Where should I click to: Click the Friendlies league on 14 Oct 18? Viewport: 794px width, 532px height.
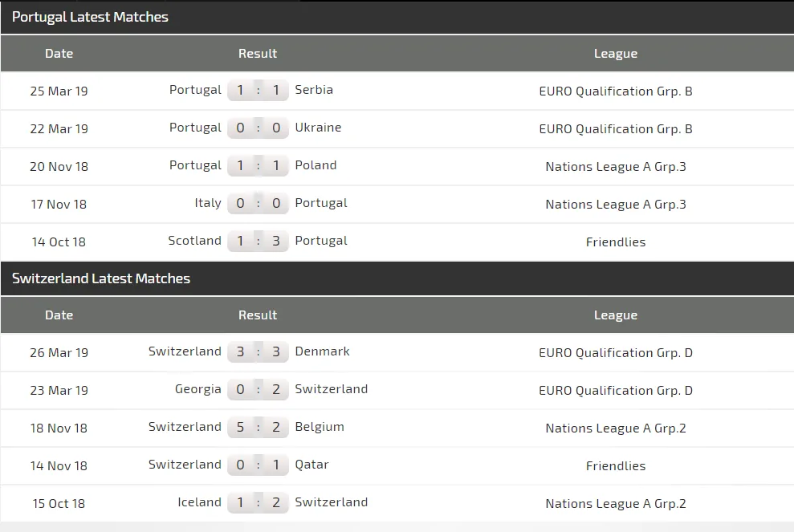pyautogui.click(x=615, y=242)
